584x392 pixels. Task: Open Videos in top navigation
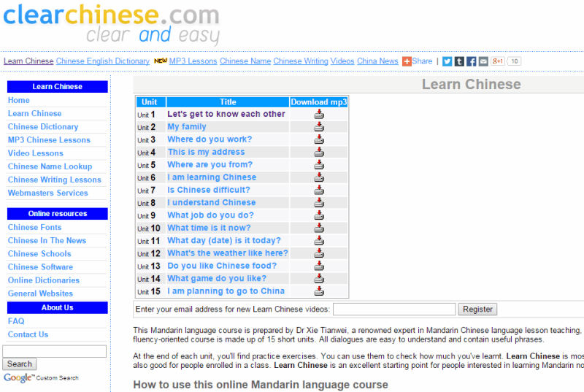point(342,61)
